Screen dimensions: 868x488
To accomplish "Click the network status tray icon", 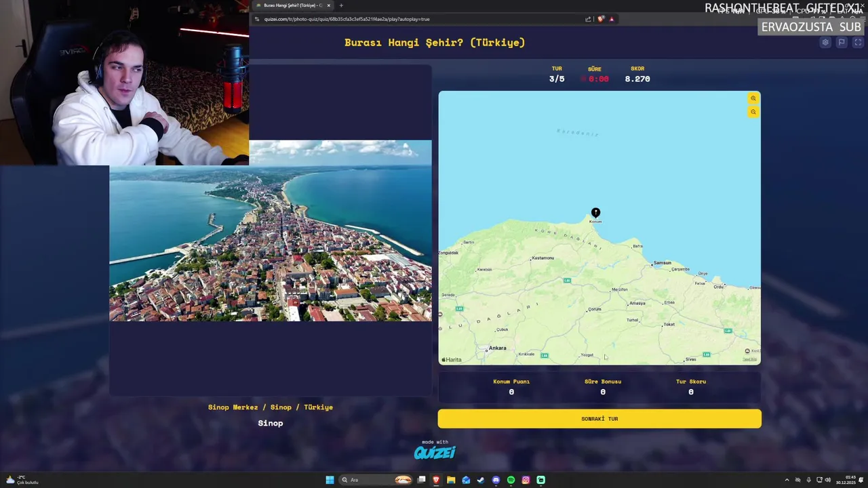I will tap(818, 480).
